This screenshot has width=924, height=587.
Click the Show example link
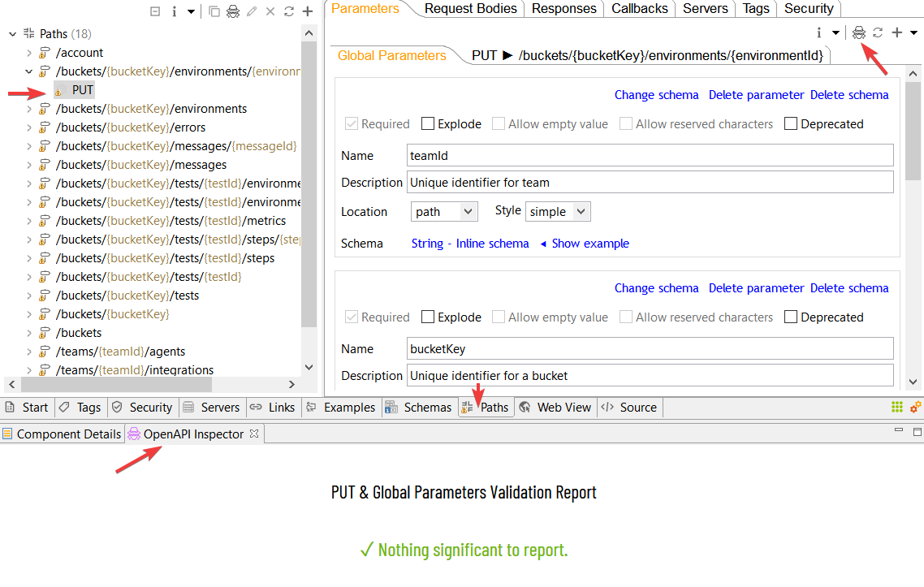click(x=590, y=244)
